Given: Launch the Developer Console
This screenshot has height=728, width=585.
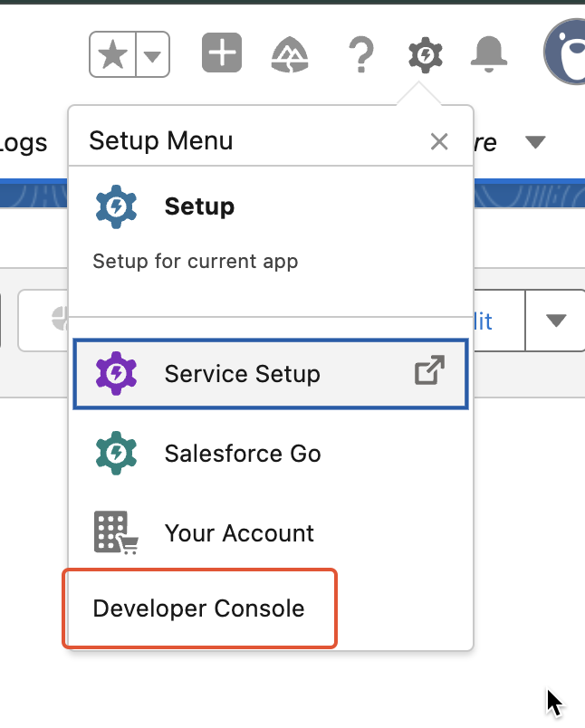Looking at the screenshot, I should (x=199, y=608).
